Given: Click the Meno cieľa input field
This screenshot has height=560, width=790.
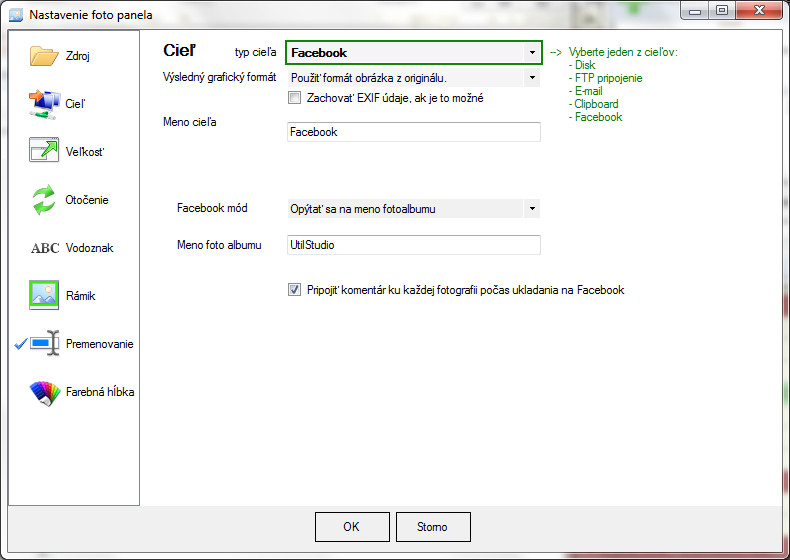Looking at the screenshot, I should tap(414, 132).
